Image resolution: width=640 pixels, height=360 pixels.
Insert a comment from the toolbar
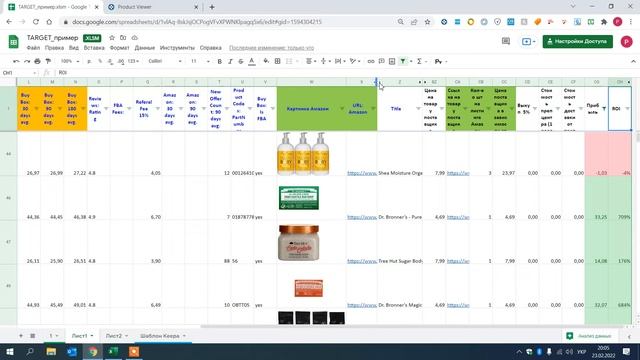pos(381,61)
